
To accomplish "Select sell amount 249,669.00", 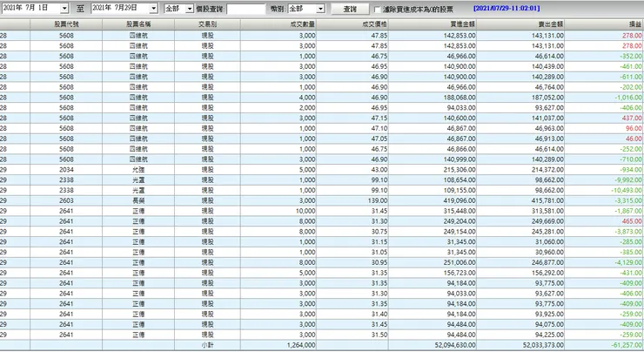I will pyautogui.click(x=547, y=221).
